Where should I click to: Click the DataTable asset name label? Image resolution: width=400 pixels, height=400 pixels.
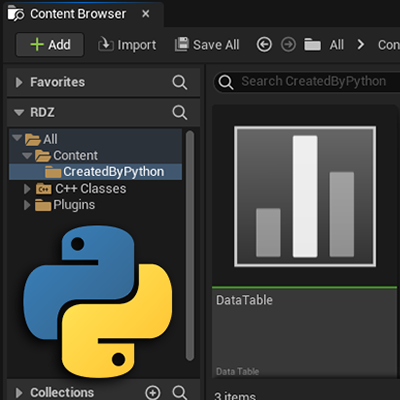click(244, 300)
